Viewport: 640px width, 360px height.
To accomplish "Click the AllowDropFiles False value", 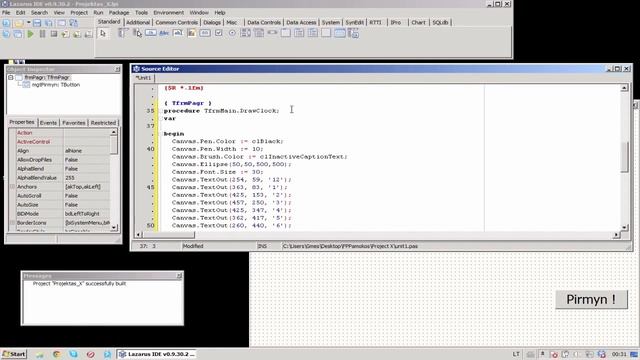I will click(x=87, y=160).
